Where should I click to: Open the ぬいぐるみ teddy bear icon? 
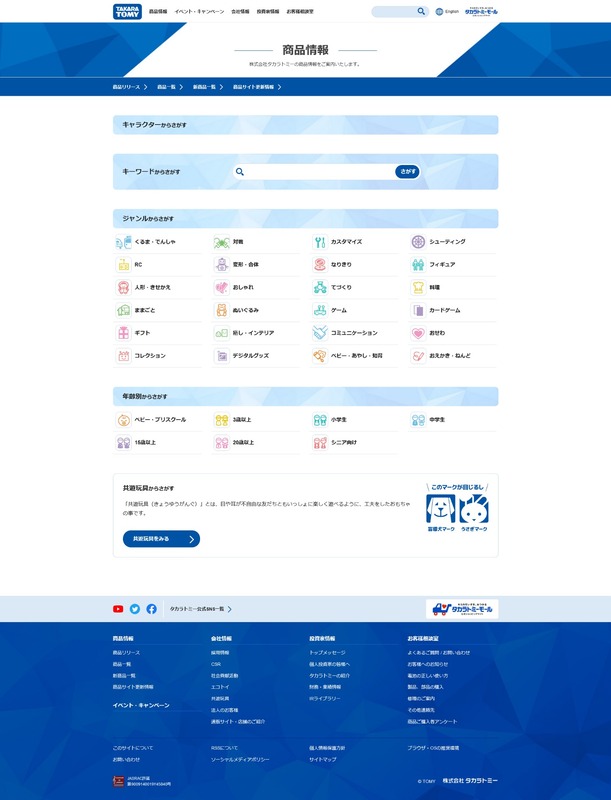[222, 310]
